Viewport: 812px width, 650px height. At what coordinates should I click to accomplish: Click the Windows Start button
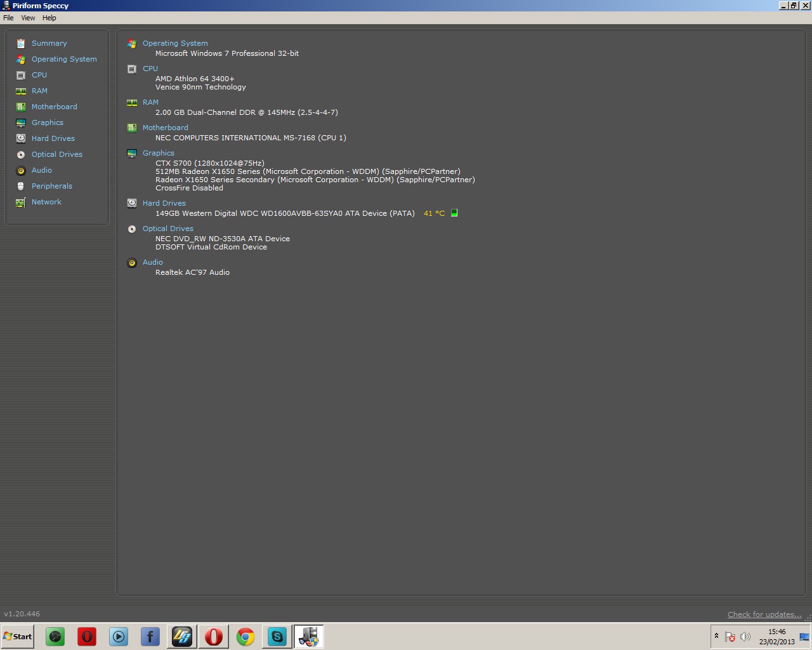[x=18, y=637]
